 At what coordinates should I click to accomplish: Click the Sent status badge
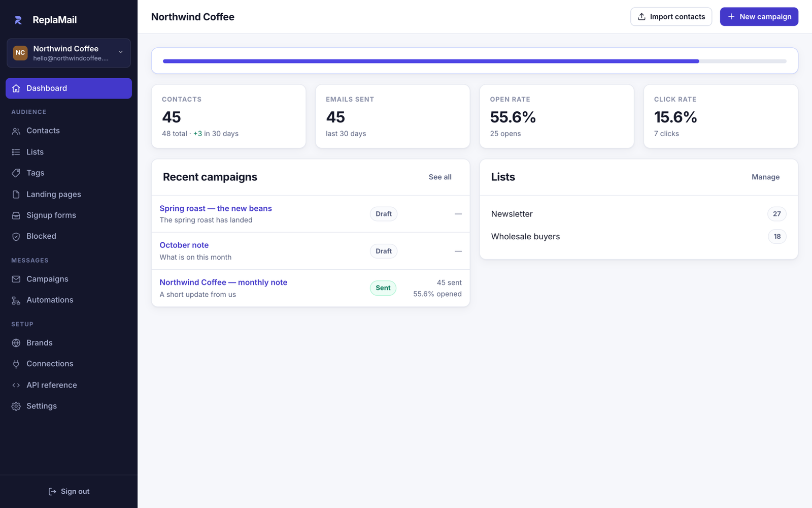tap(383, 288)
